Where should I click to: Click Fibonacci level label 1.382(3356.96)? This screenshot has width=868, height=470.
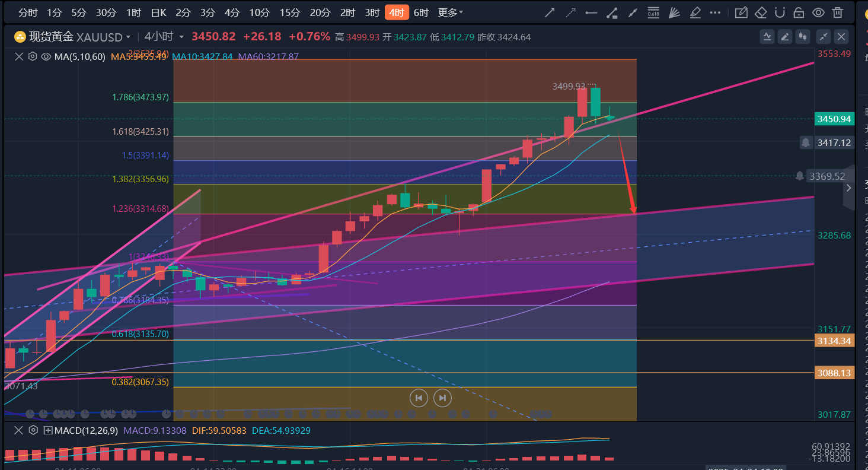[141, 178]
